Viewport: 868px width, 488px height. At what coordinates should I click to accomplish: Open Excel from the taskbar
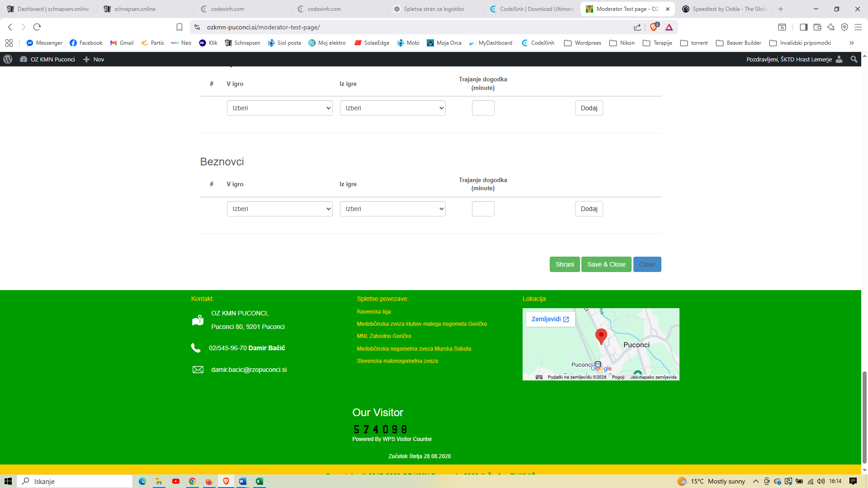point(259,481)
